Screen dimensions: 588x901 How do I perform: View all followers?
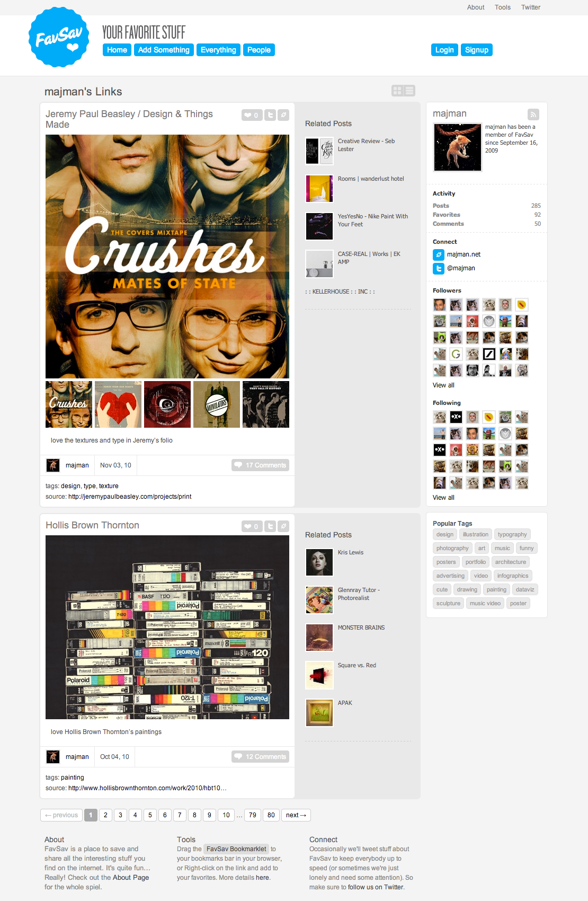coord(443,385)
